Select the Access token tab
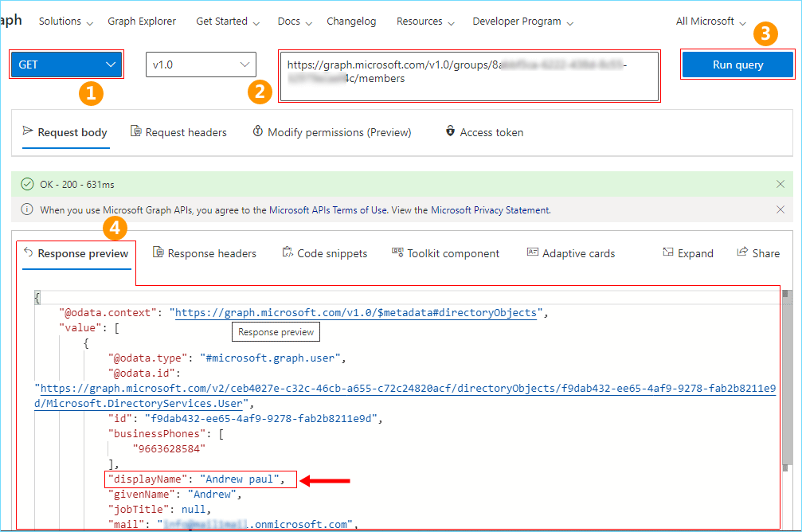This screenshot has width=802, height=532. pyautogui.click(x=484, y=132)
